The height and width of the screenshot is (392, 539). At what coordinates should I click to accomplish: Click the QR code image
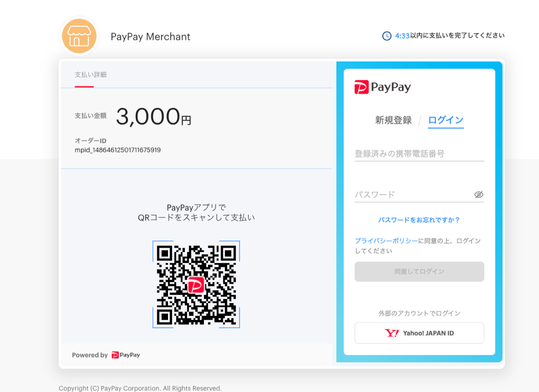pos(196,284)
